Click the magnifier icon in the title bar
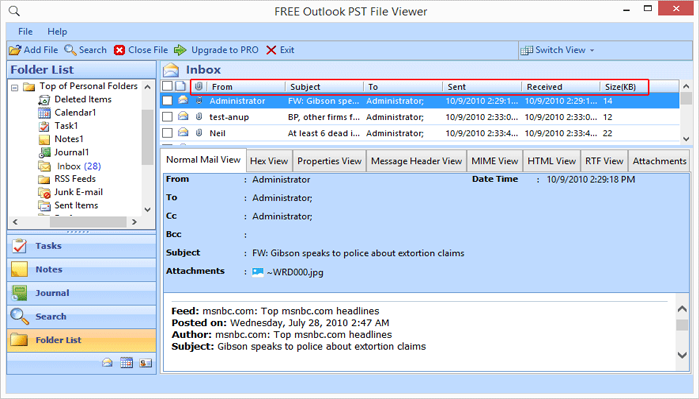 [14, 11]
